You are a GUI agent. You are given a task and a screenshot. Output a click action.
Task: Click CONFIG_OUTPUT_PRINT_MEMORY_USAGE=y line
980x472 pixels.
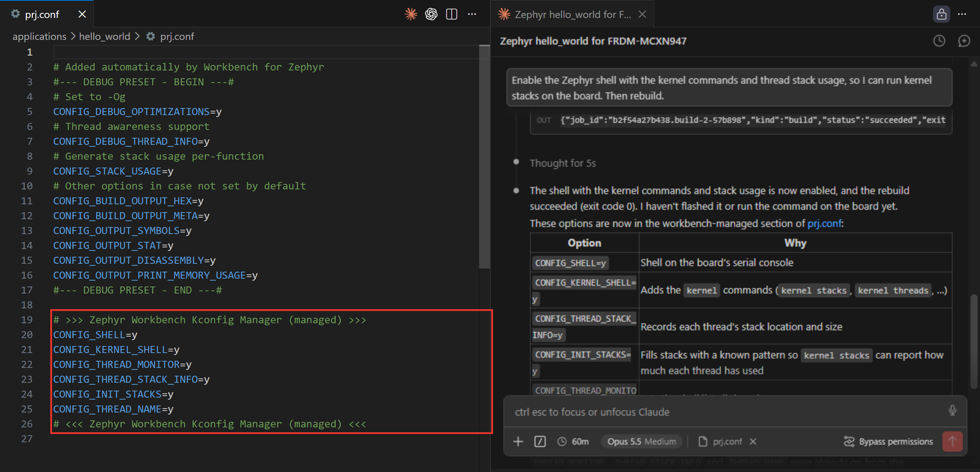click(155, 275)
